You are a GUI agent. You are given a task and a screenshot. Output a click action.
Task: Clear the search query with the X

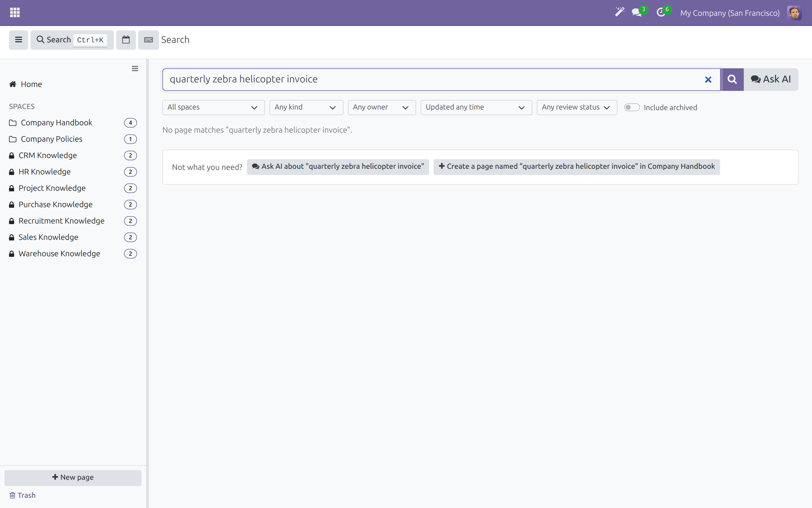pos(708,80)
